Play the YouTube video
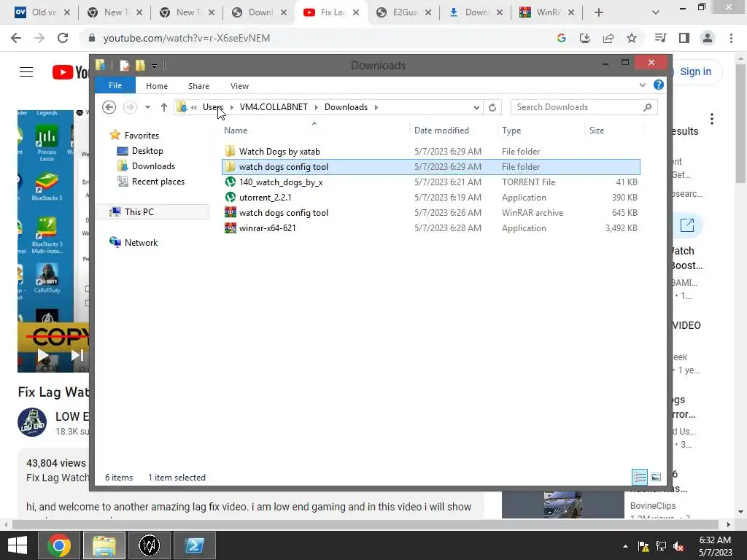Viewport: 747px width, 560px height. click(43, 355)
